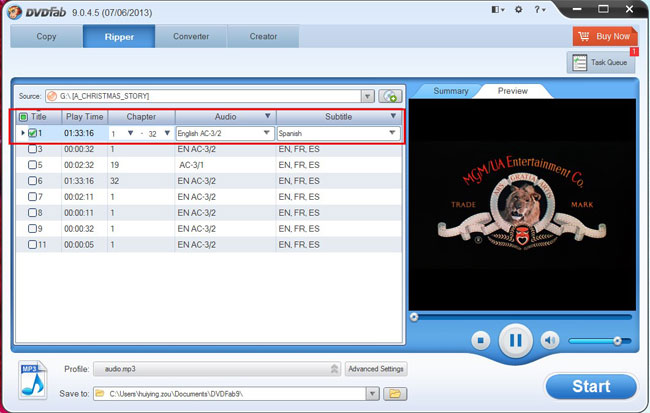Check title 11 checkbox
Image resolution: width=650 pixels, height=413 pixels.
click(32, 245)
